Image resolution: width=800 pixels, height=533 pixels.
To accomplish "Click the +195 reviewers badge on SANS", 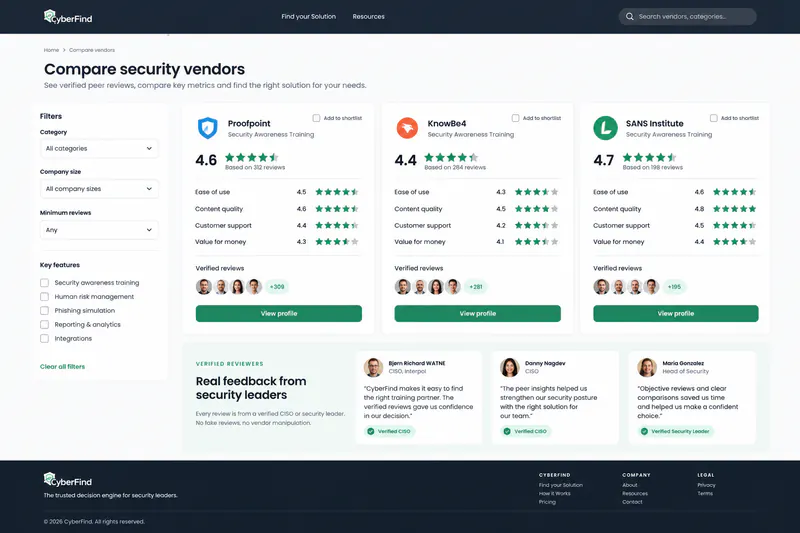I will click(x=674, y=287).
